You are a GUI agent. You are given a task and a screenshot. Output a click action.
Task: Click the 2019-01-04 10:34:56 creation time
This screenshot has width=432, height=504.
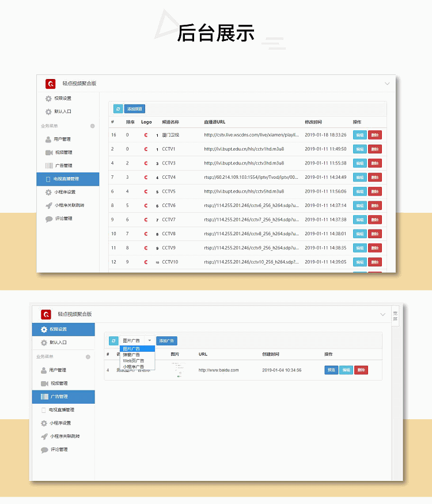(x=282, y=370)
